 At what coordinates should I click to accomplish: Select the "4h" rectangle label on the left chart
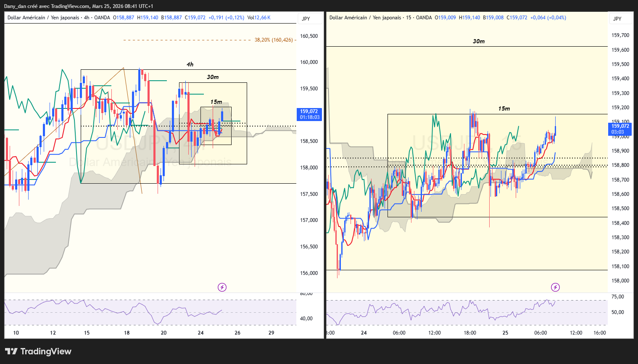[190, 64]
